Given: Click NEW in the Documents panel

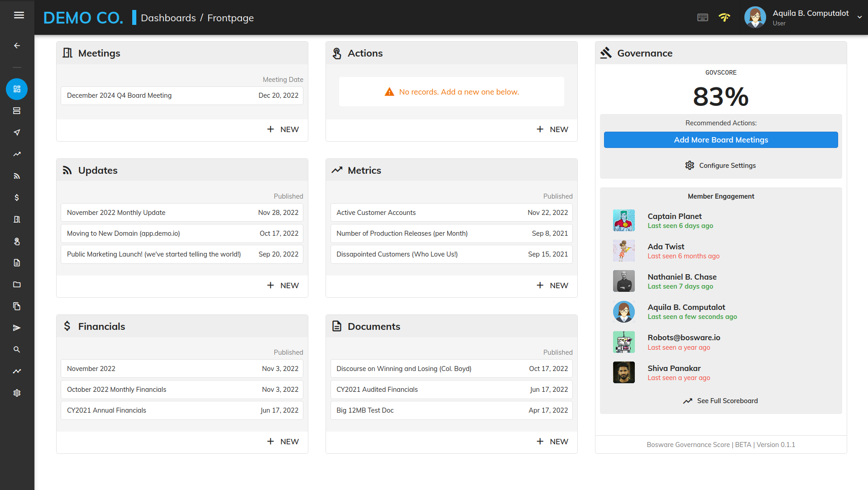Looking at the screenshot, I should [552, 442].
